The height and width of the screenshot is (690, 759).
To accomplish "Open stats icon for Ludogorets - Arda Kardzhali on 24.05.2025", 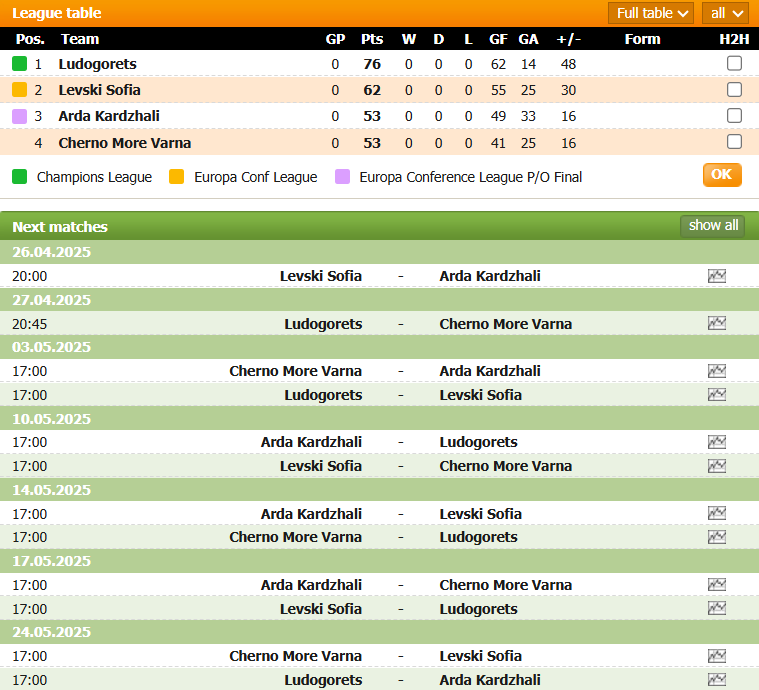I will (716, 679).
